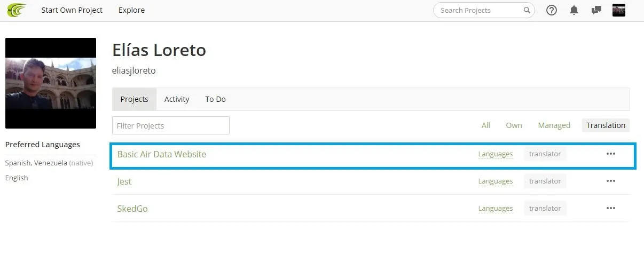The image size is (644, 279).
Task: Open the help question mark icon
Action: tap(552, 10)
